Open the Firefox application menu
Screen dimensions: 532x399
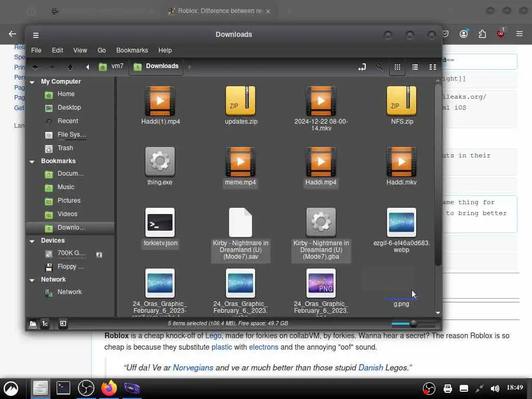coord(520,34)
